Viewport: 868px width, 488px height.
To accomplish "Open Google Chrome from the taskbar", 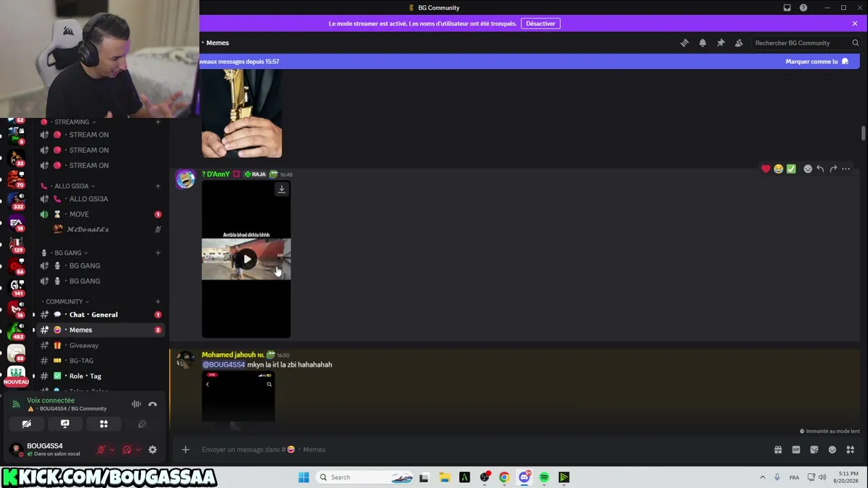I will [504, 477].
